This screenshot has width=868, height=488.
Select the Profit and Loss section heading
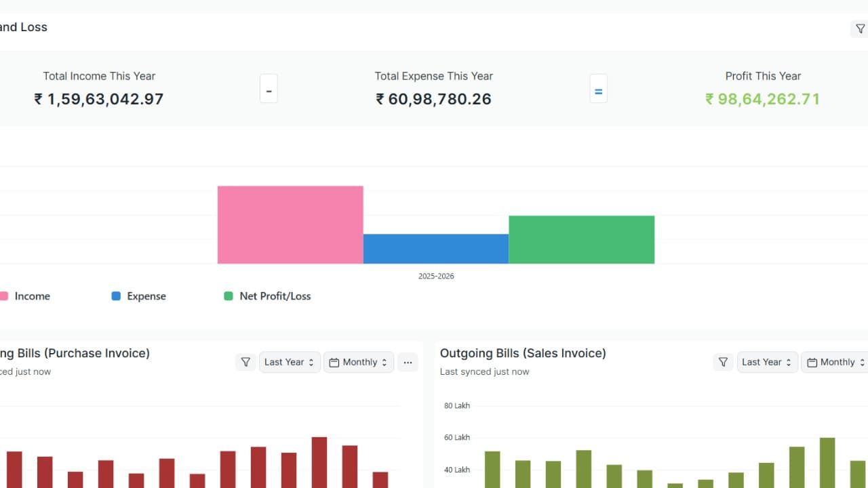click(x=24, y=27)
